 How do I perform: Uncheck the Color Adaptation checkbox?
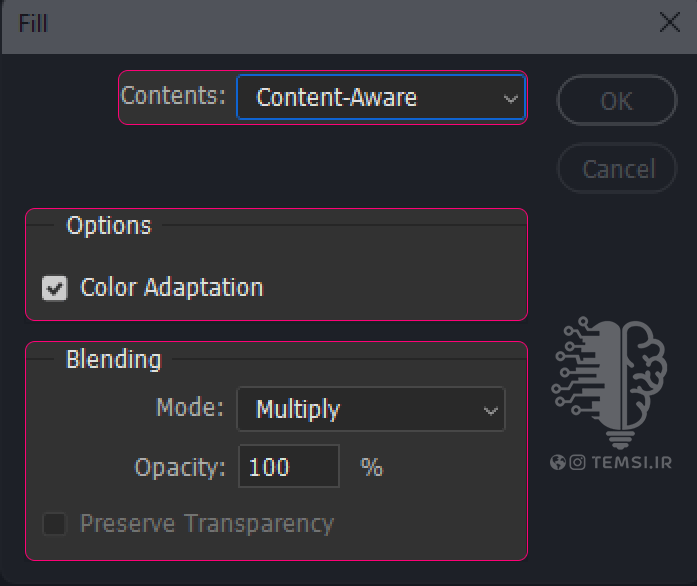click(x=55, y=288)
